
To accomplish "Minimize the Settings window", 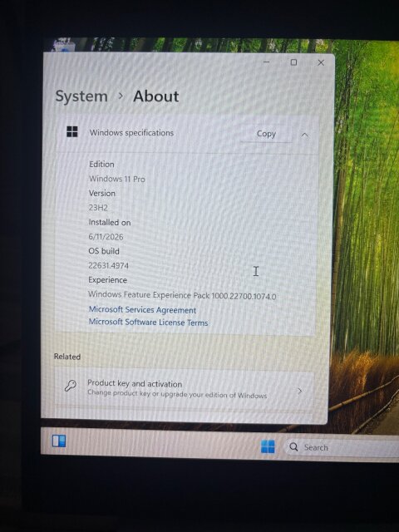I will 266,62.
